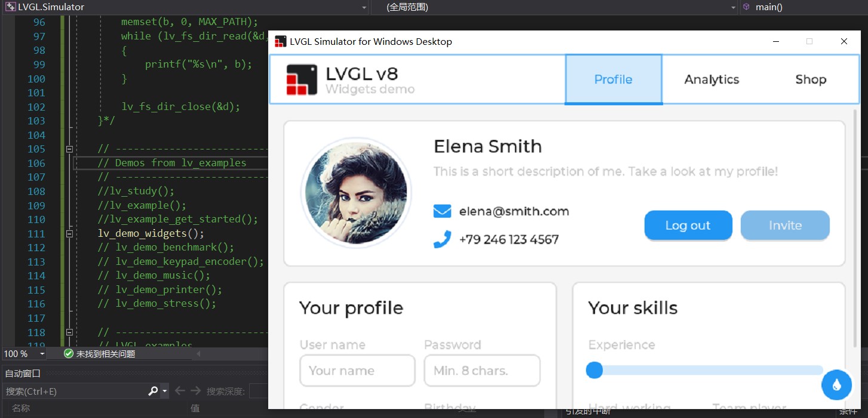Focus the Password input field
This screenshot has height=418, width=868.
coord(482,371)
